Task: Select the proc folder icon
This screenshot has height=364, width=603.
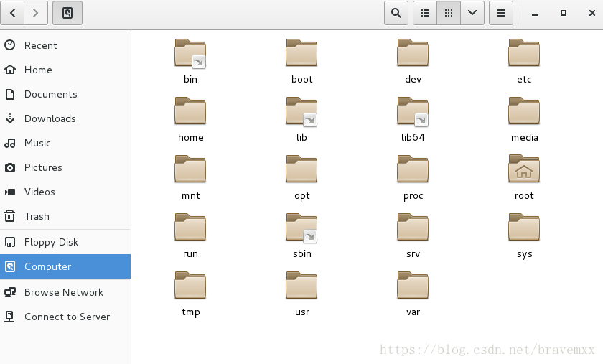Action: pyautogui.click(x=413, y=169)
